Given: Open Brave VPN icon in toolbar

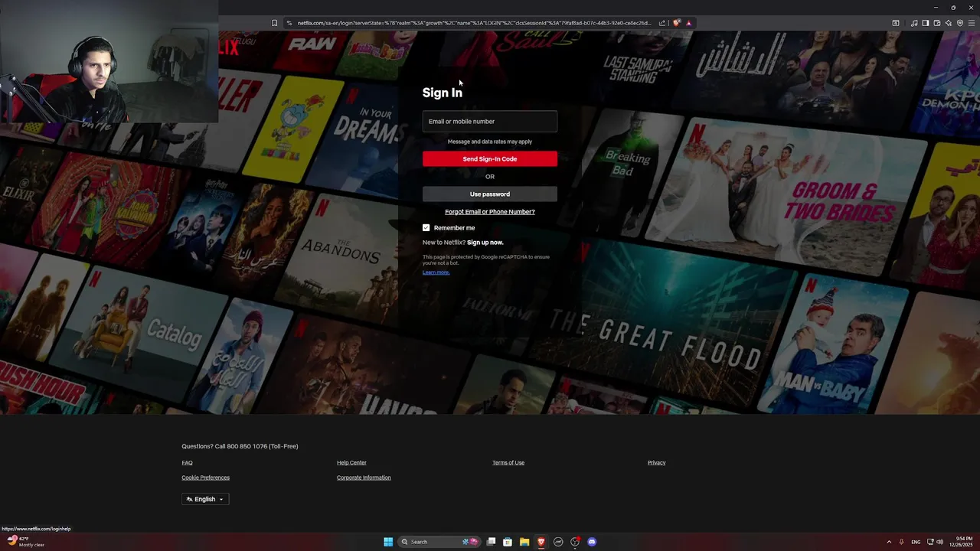Looking at the screenshot, I should point(960,23).
